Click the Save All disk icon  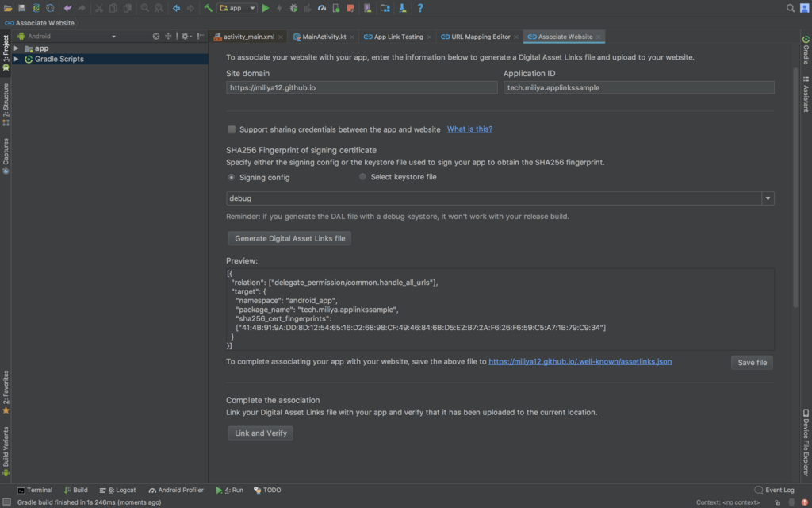21,8
